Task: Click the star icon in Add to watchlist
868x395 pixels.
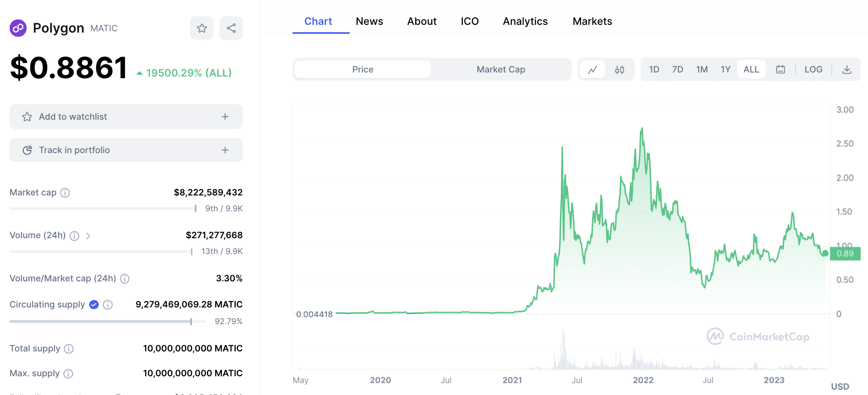Action: pos(27,117)
